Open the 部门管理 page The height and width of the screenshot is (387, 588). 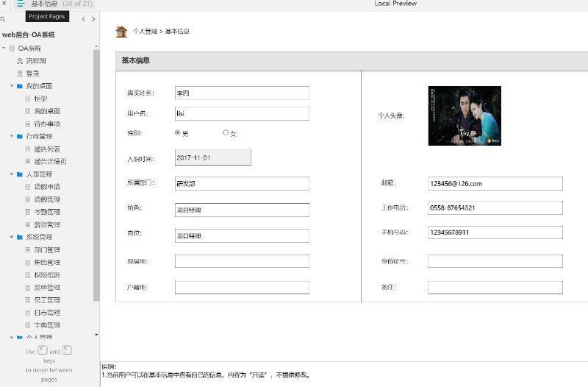tap(47, 249)
